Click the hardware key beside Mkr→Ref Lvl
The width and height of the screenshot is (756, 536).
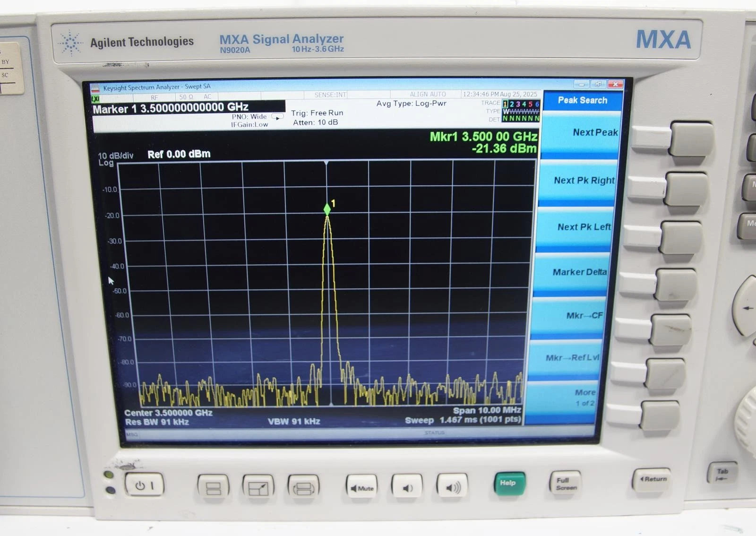pos(665,374)
